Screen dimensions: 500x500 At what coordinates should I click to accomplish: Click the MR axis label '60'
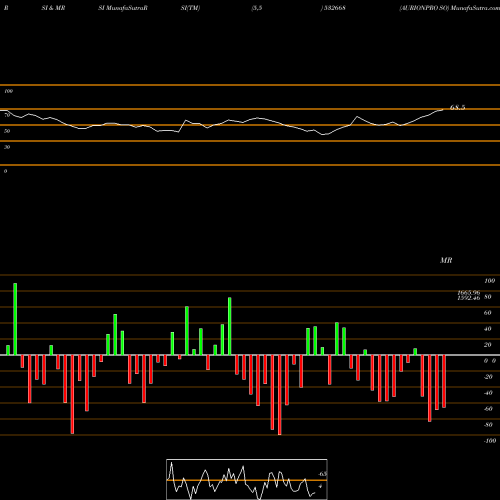click(488, 313)
